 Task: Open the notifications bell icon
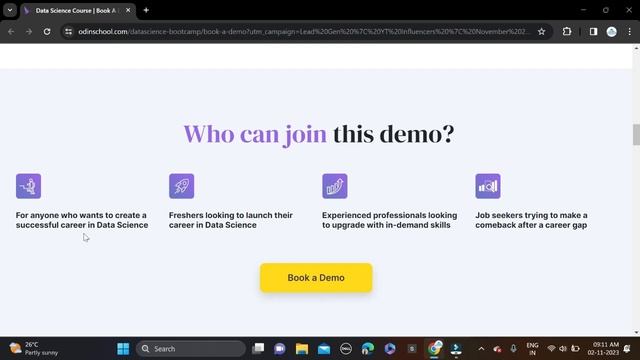point(627,349)
